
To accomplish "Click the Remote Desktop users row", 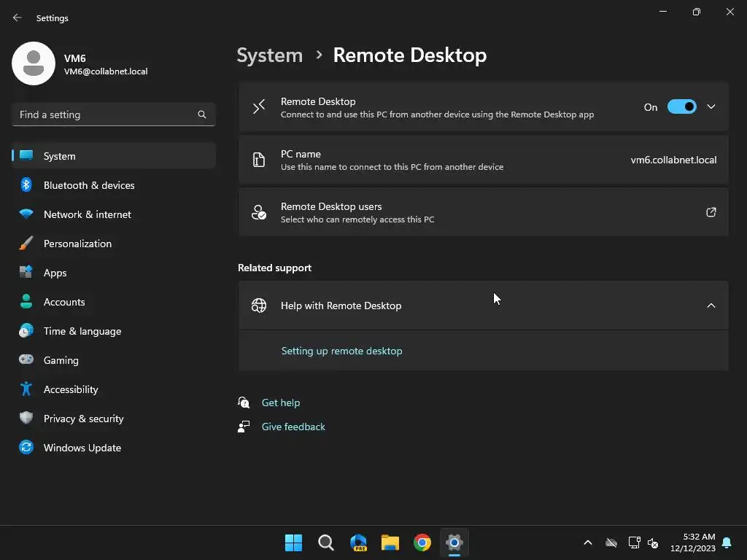I will click(x=484, y=212).
